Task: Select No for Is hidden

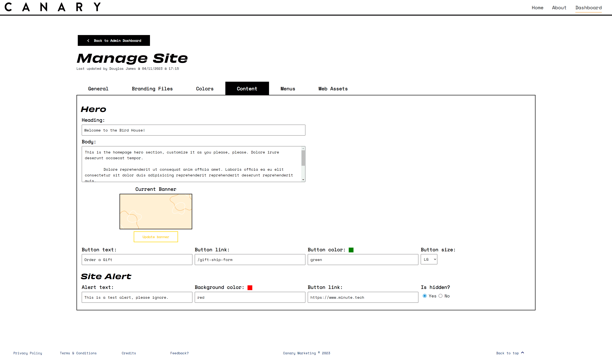Action: pos(440,296)
